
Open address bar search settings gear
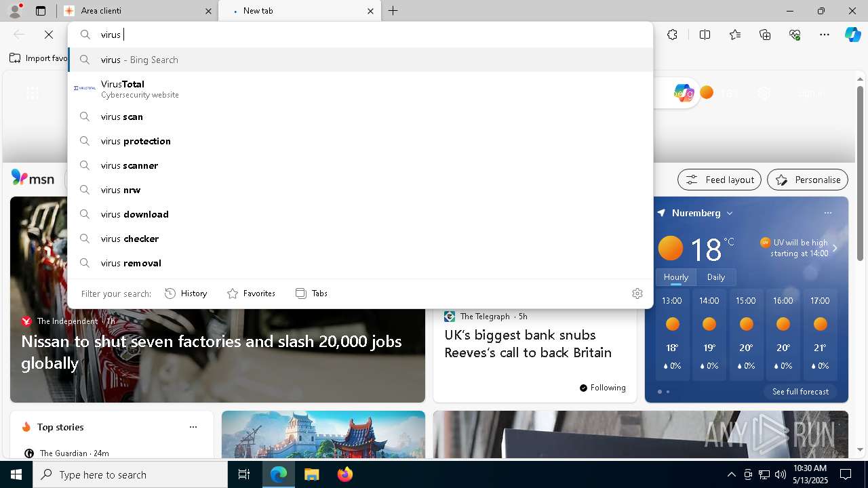[x=637, y=293]
